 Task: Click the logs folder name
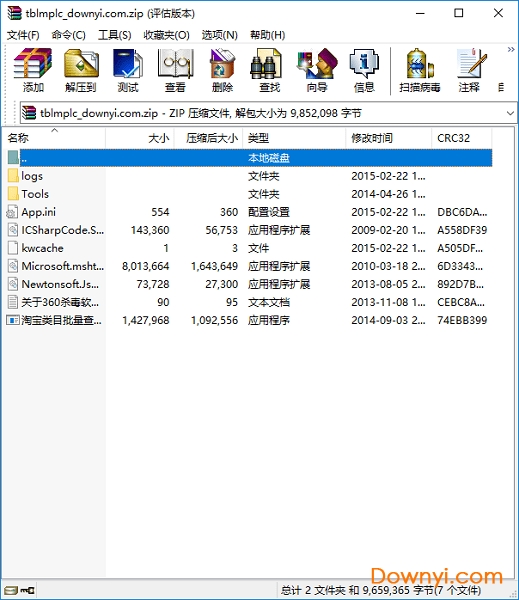click(32, 176)
